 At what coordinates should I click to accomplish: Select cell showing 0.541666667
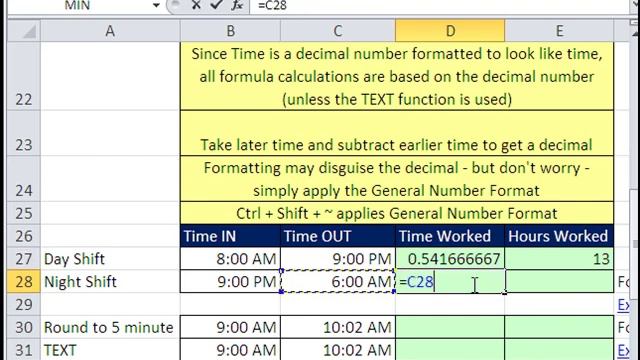pos(450,258)
